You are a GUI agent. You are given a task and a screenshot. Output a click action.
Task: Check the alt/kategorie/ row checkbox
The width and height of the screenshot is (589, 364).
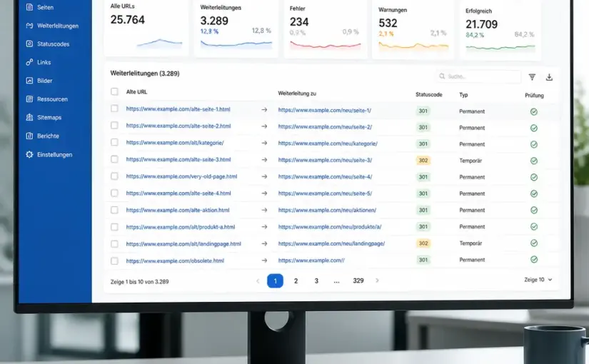tap(114, 142)
